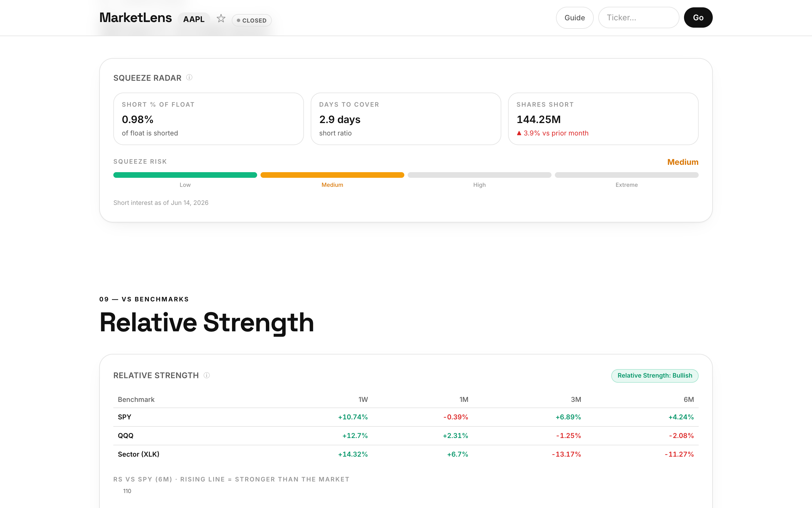The image size is (812, 508).
Task: Click the 3.9% vs prior month text
Action: click(x=556, y=133)
